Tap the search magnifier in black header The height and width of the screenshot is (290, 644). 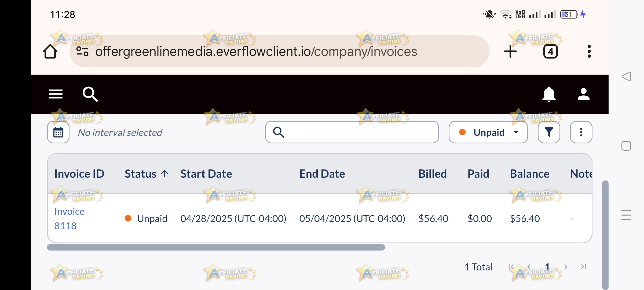coord(90,94)
